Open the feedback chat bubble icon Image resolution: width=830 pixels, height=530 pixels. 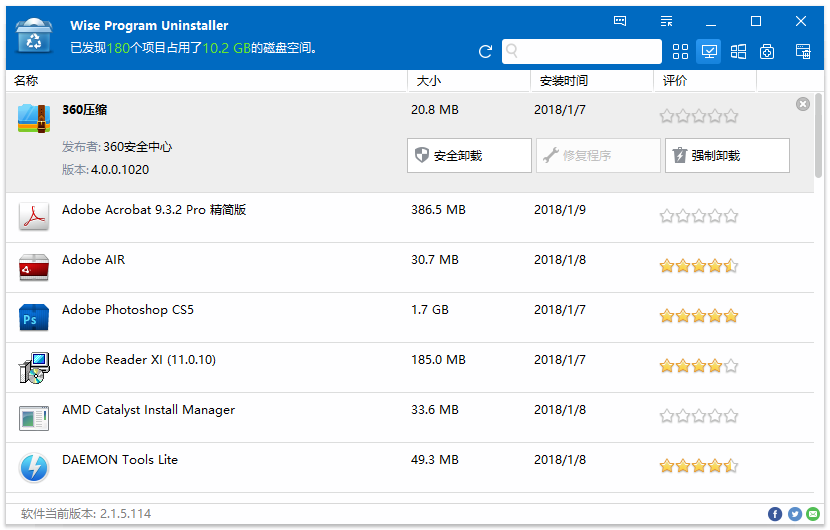pyautogui.click(x=620, y=21)
